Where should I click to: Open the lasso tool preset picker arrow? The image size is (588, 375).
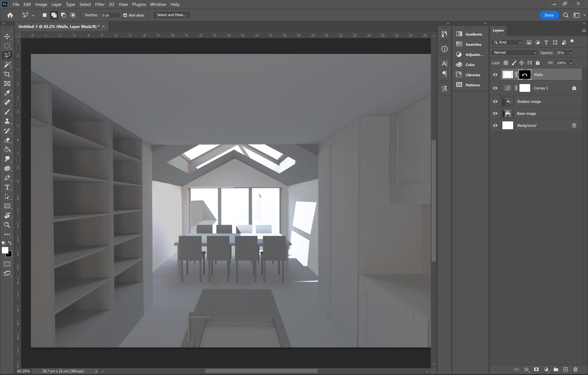(33, 15)
